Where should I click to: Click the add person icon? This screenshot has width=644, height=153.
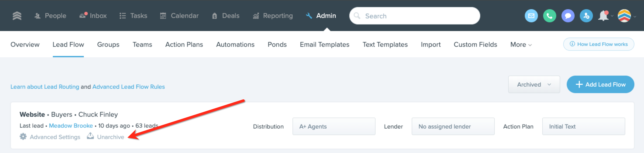(586, 16)
